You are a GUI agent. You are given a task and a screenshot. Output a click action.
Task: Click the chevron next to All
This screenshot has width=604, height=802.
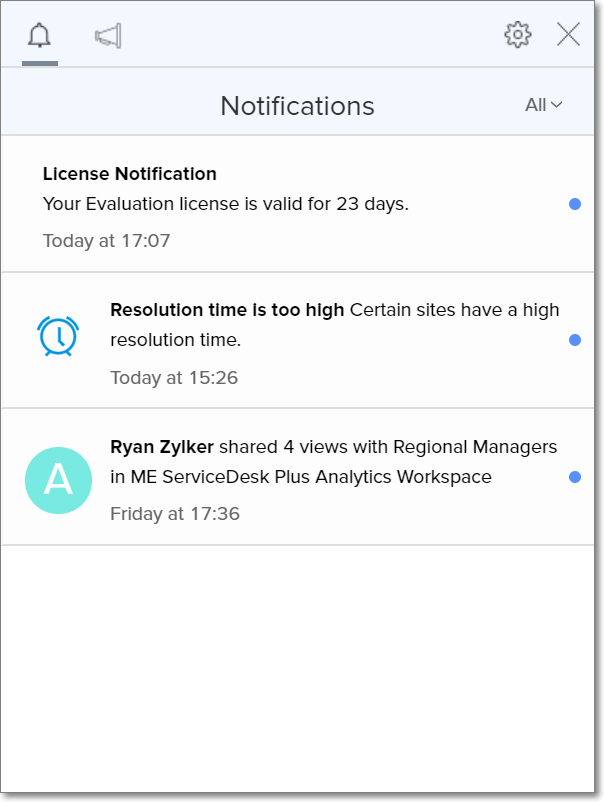coord(557,105)
